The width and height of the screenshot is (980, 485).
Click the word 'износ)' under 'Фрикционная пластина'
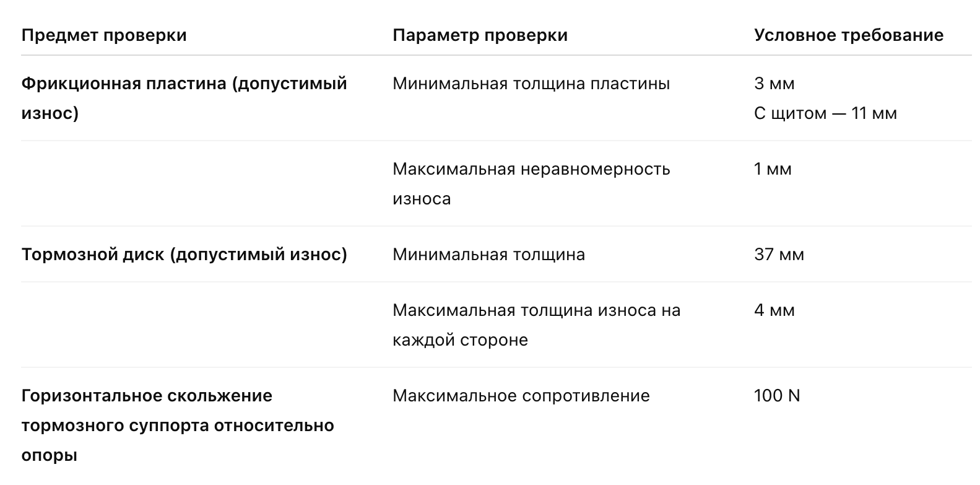click(x=50, y=113)
